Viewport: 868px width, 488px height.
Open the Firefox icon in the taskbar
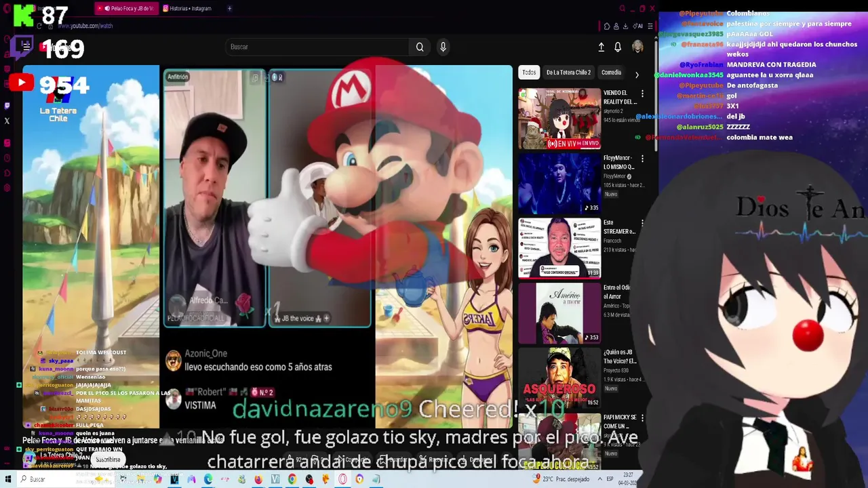[x=259, y=479]
